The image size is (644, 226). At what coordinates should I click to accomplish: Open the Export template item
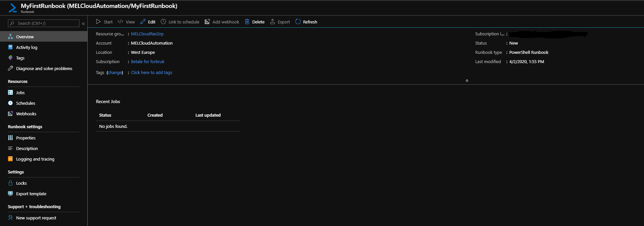point(44,194)
